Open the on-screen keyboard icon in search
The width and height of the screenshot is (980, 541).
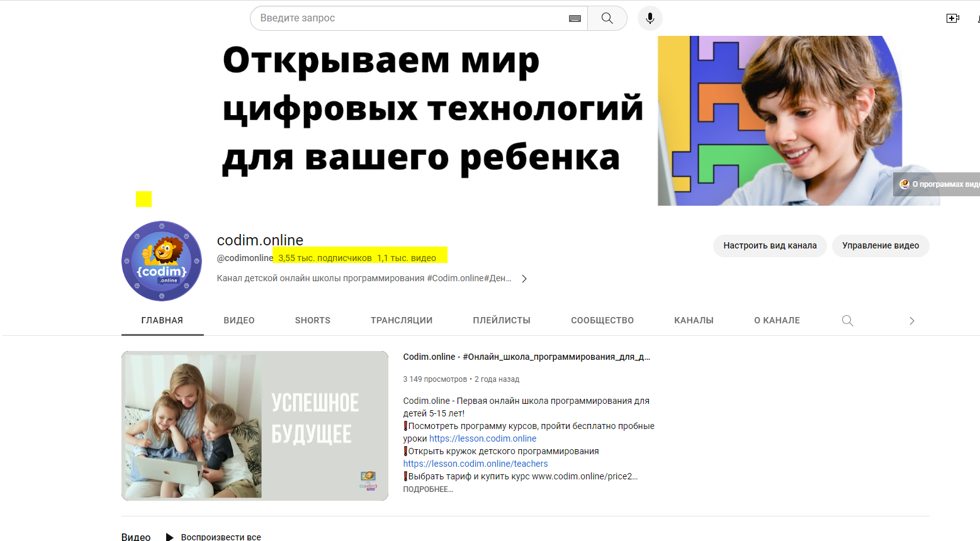click(575, 18)
